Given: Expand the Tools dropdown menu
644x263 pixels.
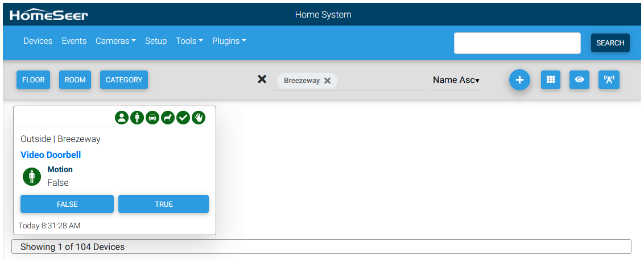Looking at the screenshot, I should (189, 41).
